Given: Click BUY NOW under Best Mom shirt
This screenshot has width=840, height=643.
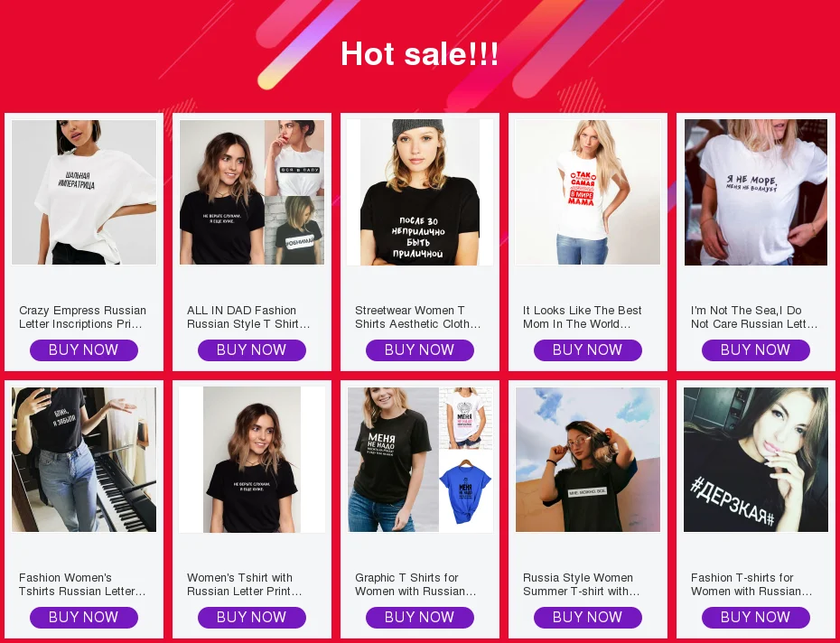Looking at the screenshot, I should click(x=588, y=349).
